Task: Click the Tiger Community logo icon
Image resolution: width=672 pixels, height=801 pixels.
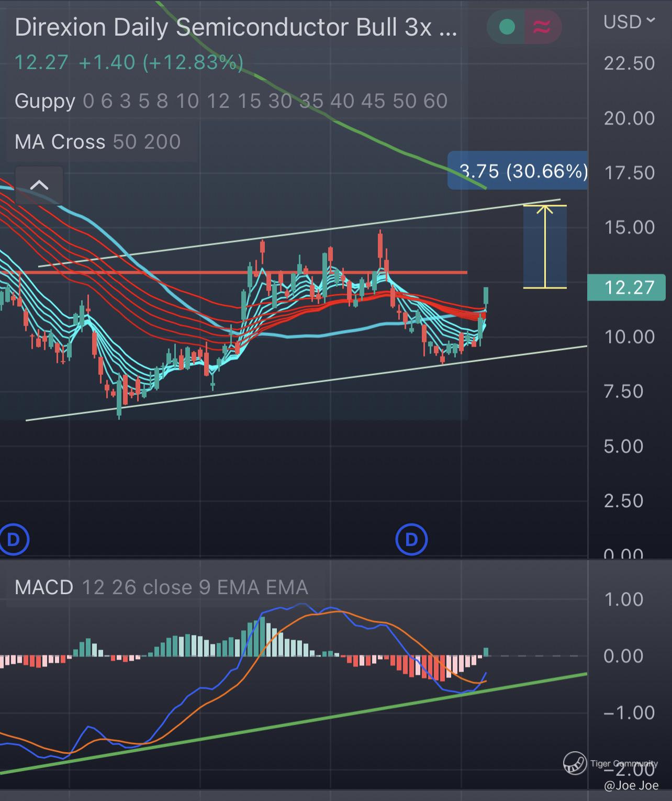Action: click(575, 763)
